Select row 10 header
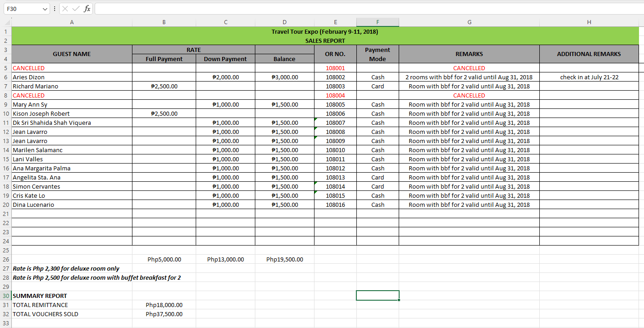This screenshot has height=328, width=644. coord(5,113)
